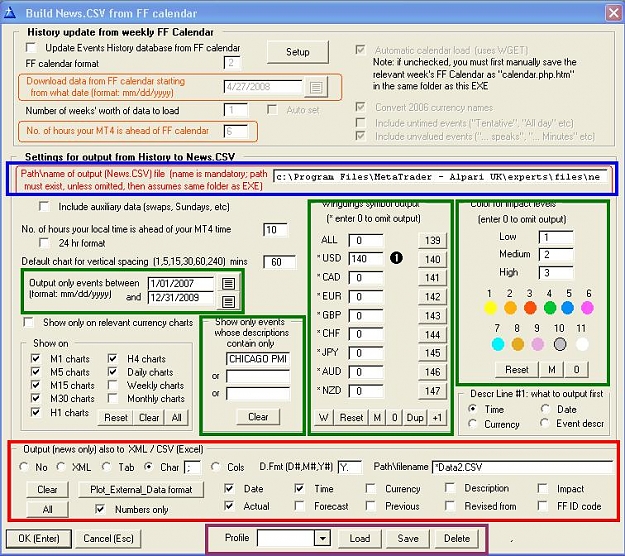Click the output News.CSV path field

click(x=442, y=177)
